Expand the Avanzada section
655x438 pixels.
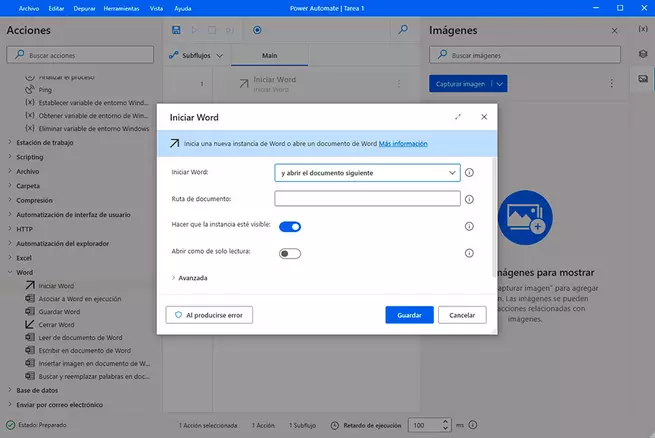(190, 278)
